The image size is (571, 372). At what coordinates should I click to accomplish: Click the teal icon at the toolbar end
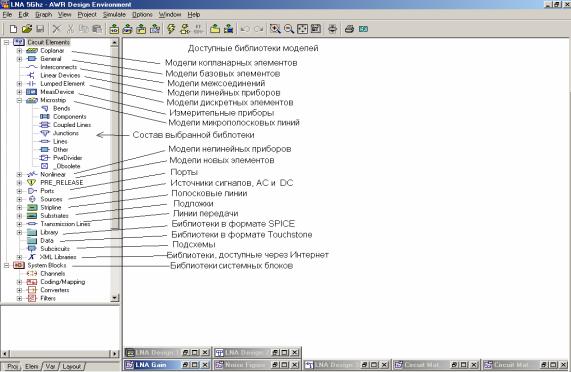tap(363, 29)
